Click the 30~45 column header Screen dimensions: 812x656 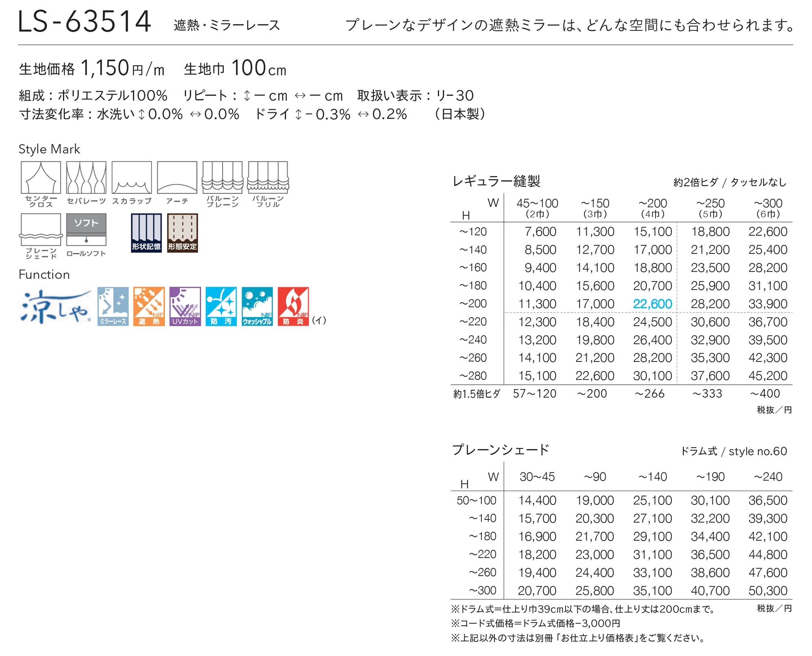pos(537,477)
